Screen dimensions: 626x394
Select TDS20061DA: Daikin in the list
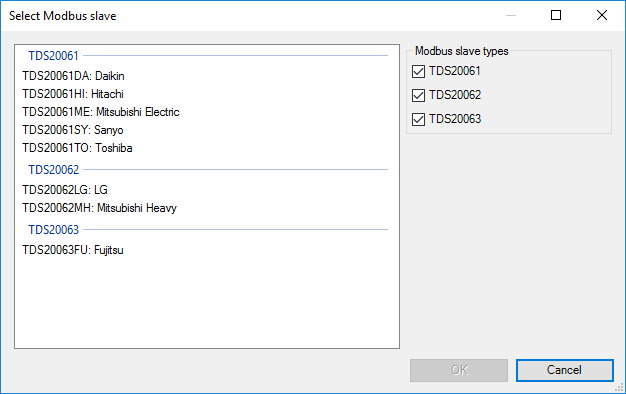coord(73,76)
